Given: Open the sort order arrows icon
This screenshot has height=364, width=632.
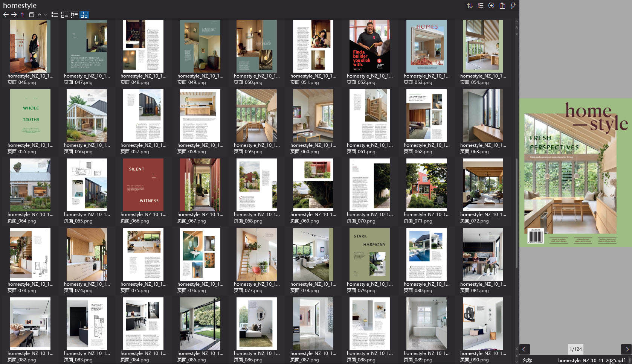Looking at the screenshot, I should point(469,6).
